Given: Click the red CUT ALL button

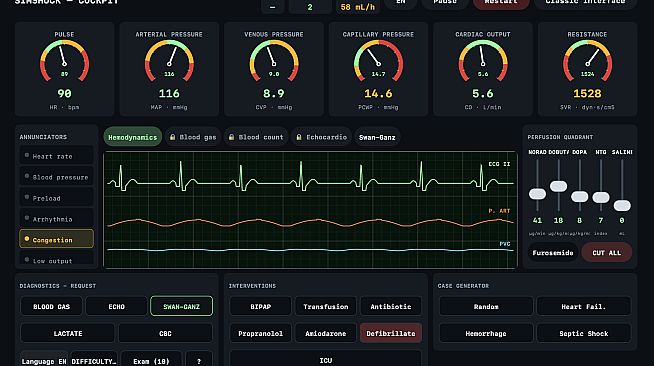Looking at the screenshot, I should pos(606,253).
